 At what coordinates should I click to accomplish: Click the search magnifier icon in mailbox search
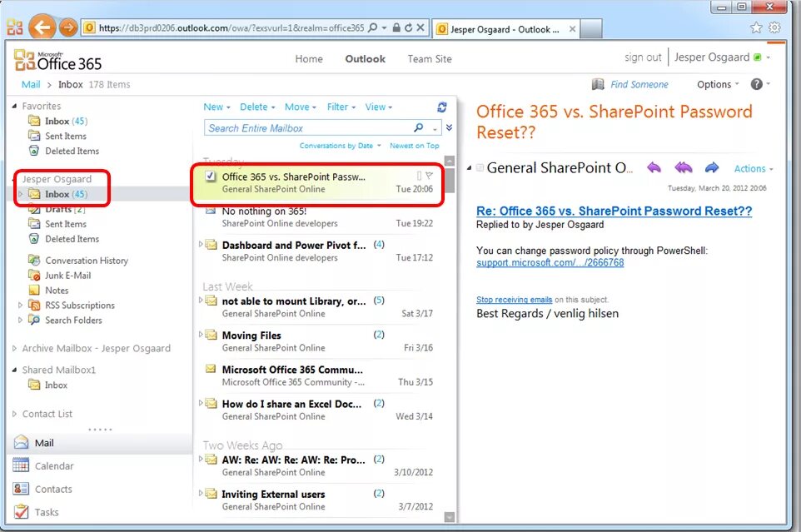[418, 127]
